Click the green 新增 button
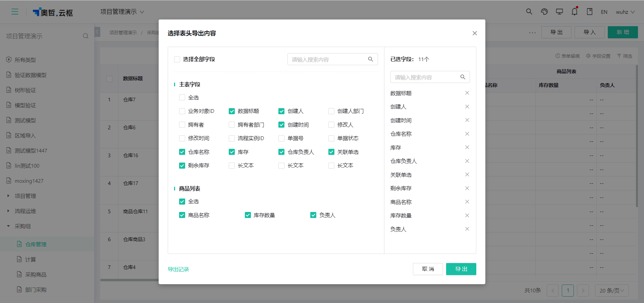Viewport: 644px width, 303px height. point(623,32)
